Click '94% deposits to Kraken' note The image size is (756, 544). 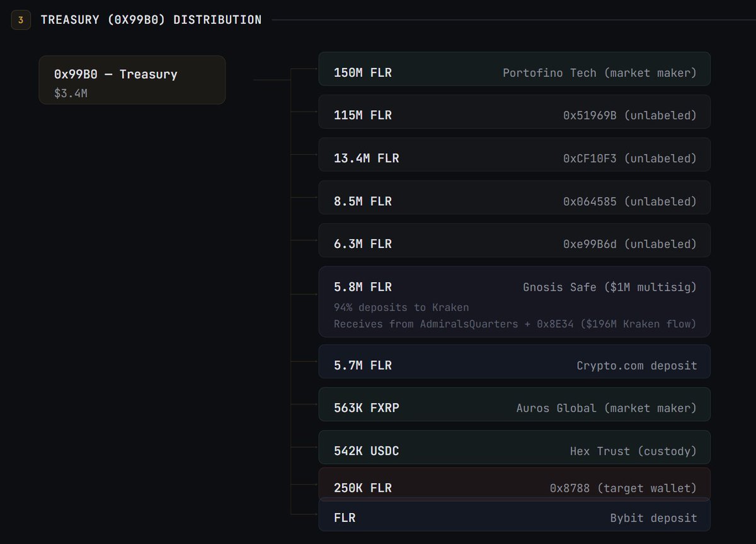point(401,308)
